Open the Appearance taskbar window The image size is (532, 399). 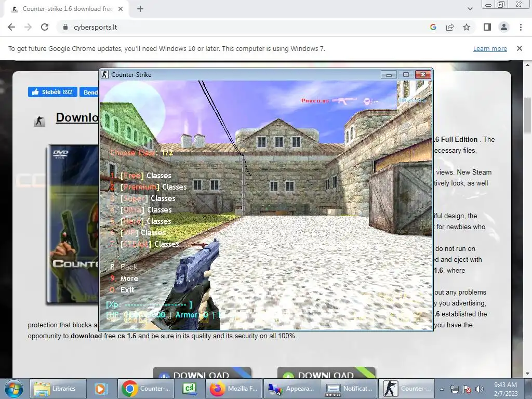point(291,389)
